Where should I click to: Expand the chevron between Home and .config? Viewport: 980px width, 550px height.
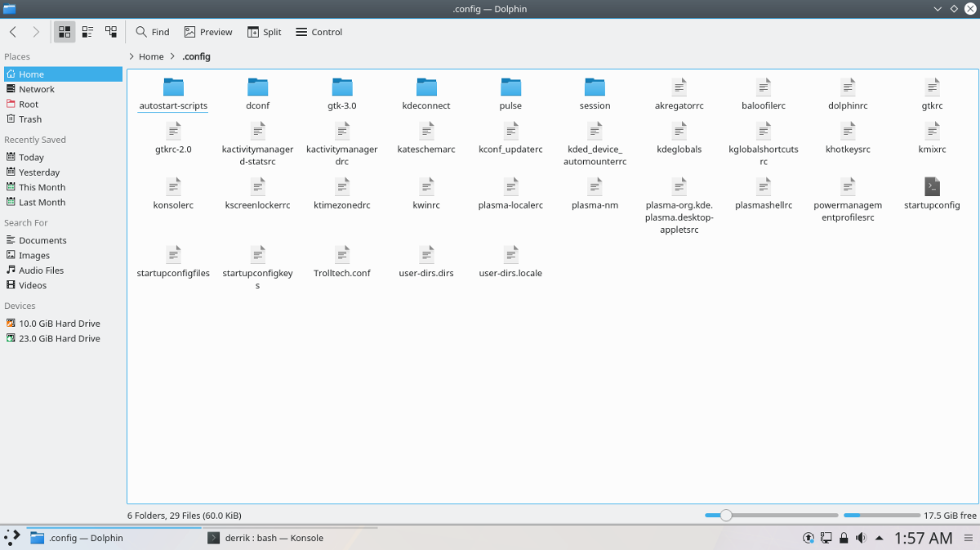(172, 57)
